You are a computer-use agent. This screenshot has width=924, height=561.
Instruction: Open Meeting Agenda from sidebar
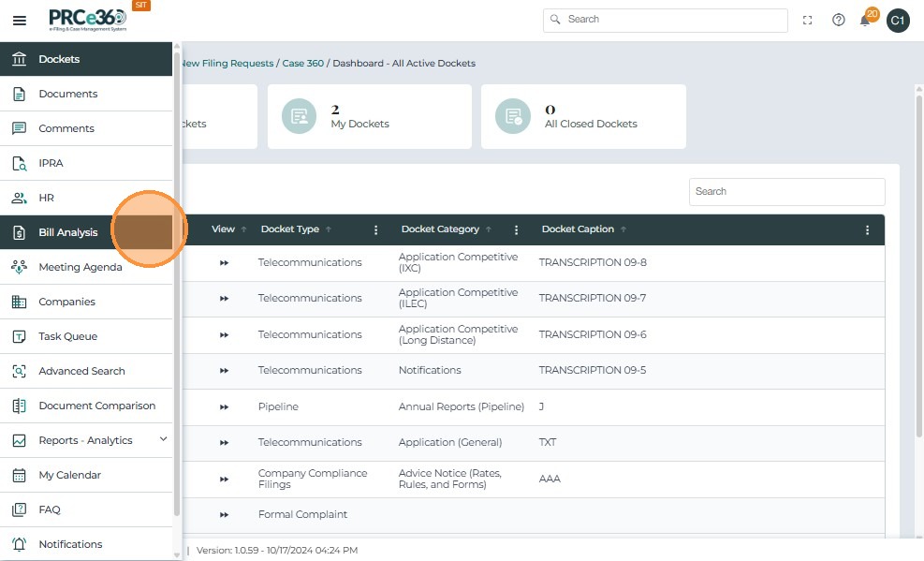click(80, 267)
